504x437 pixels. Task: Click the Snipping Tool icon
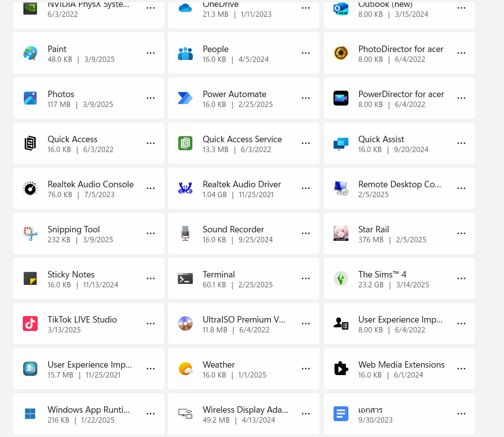coord(30,233)
